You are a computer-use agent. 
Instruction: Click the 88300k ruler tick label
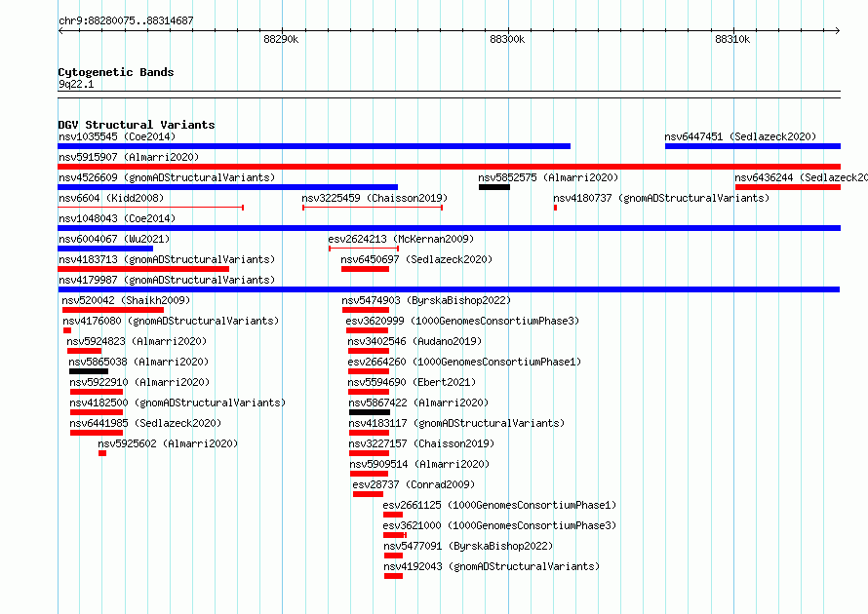pos(507,39)
